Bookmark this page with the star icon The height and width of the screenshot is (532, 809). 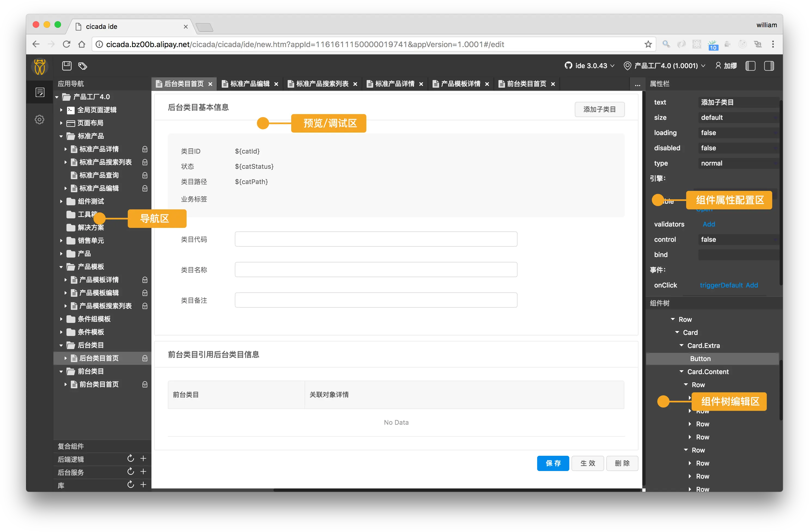tap(648, 44)
